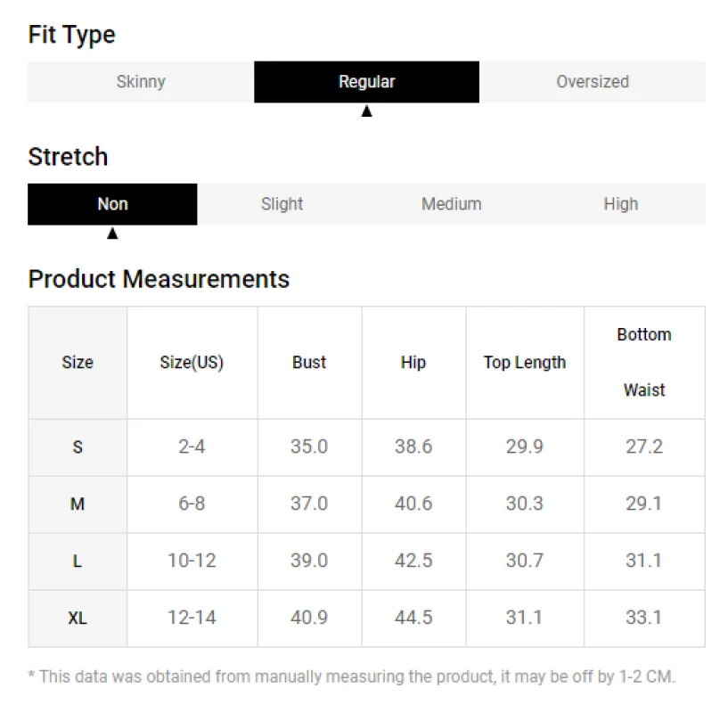Image resolution: width=728 pixels, height=713 pixels.
Task: Select Medium stretch level
Action: point(451,204)
